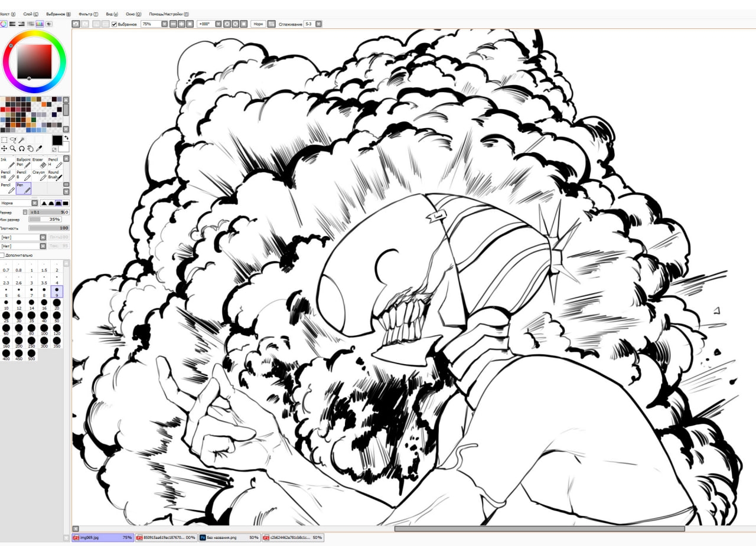The height and width of the screenshot is (546, 756).
Task: Expand the Сглаживание S-3 dropdown
Action: click(x=319, y=24)
